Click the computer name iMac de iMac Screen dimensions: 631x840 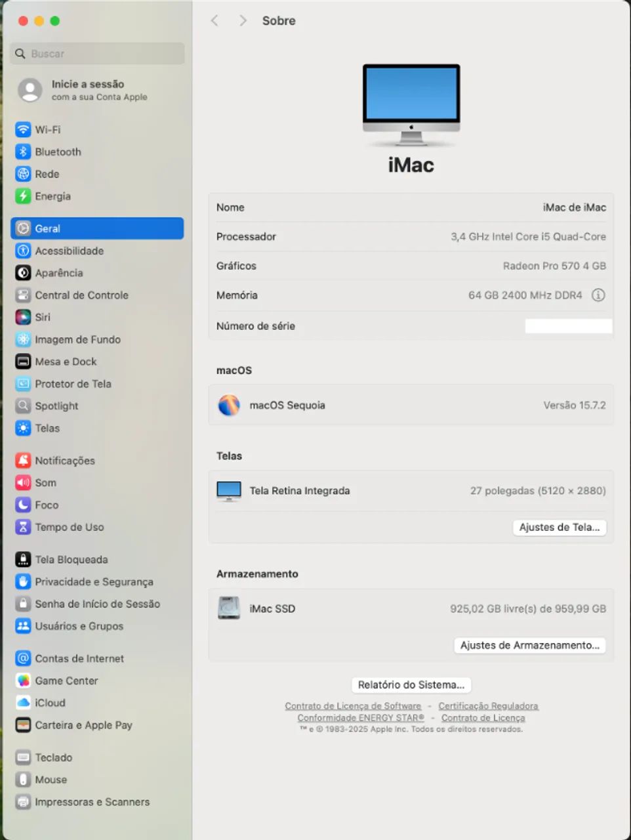[574, 207]
